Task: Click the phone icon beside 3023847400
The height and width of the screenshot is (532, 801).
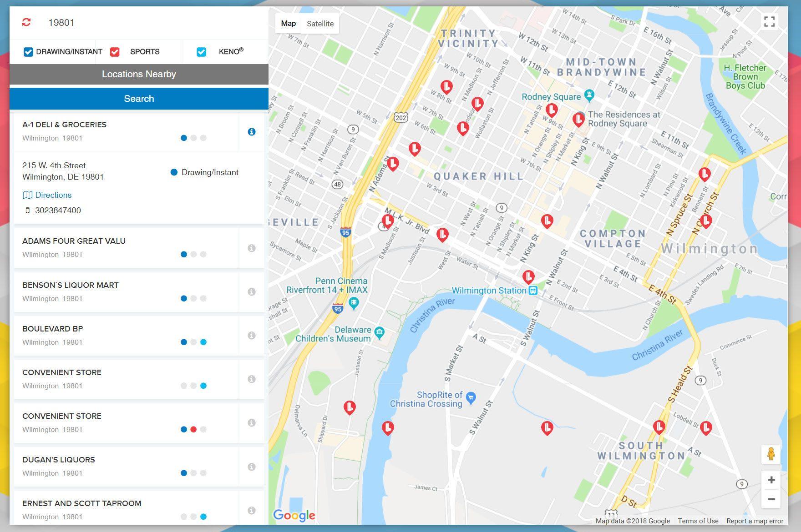Action: click(27, 210)
